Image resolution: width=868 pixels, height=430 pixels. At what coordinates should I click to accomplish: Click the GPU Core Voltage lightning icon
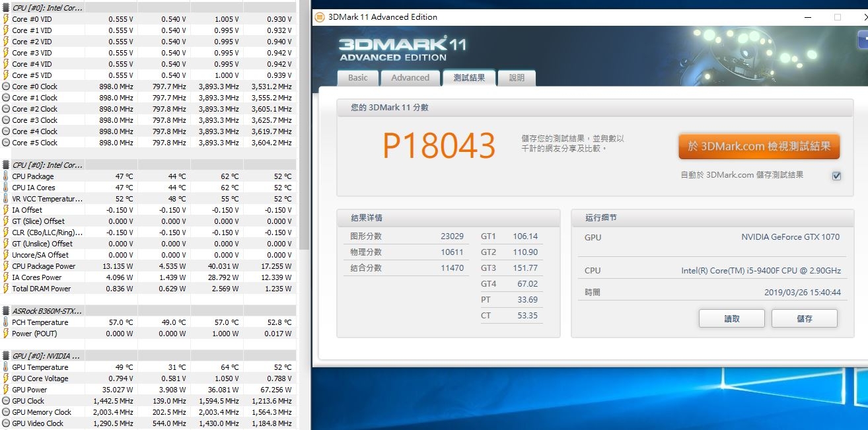[x=6, y=378]
